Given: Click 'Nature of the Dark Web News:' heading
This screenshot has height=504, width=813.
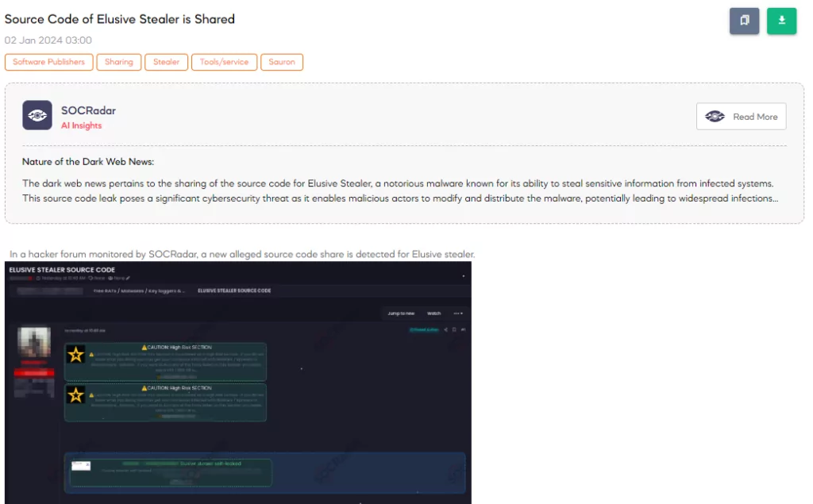Looking at the screenshot, I should [88, 162].
